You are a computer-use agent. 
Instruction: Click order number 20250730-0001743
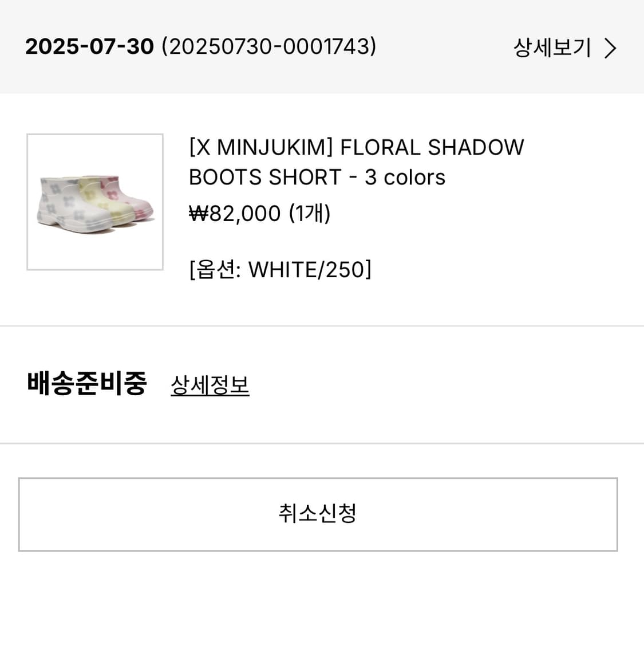click(x=269, y=46)
